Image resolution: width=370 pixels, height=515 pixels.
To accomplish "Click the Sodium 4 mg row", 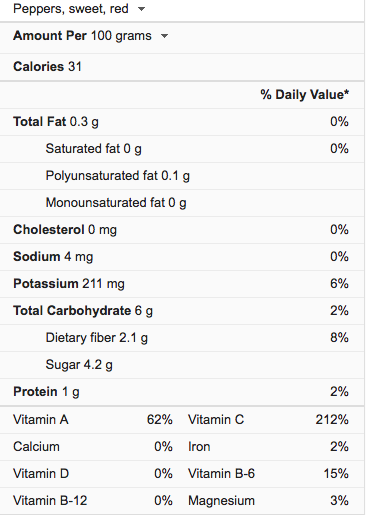I will coord(182,257).
